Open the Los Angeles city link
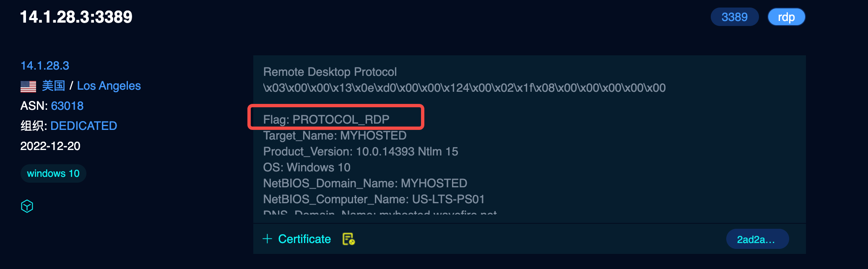The image size is (868, 269). click(x=109, y=86)
